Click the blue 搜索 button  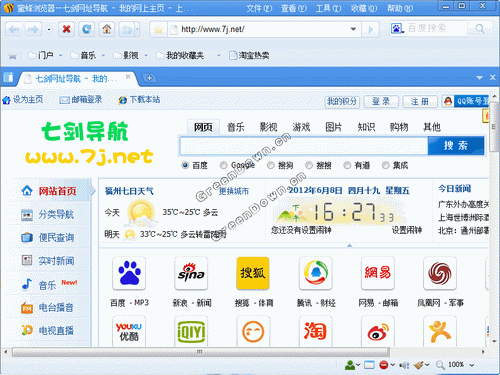tap(456, 145)
